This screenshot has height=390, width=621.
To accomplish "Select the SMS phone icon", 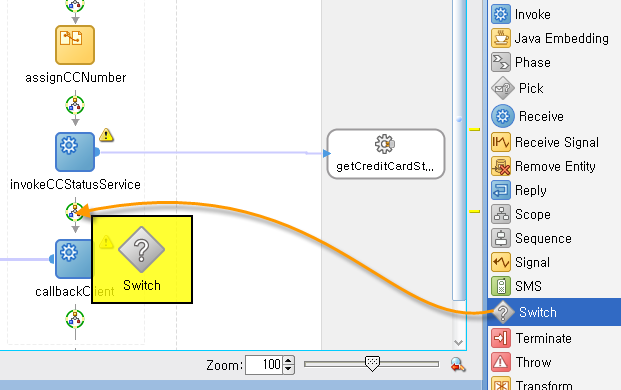I will pos(501,286).
